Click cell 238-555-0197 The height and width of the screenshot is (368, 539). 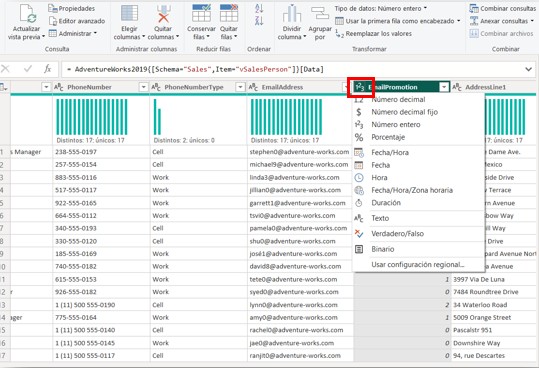coord(101,152)
